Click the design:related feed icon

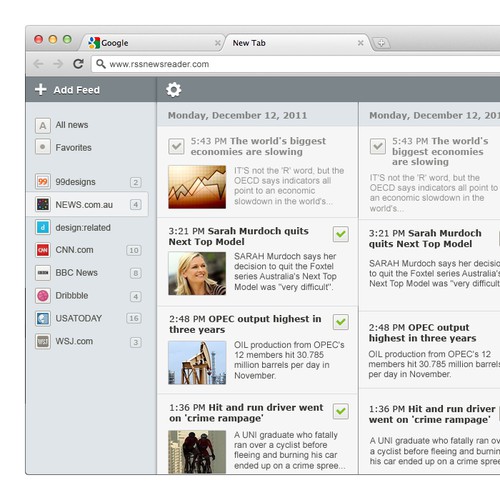pos(43,227)
